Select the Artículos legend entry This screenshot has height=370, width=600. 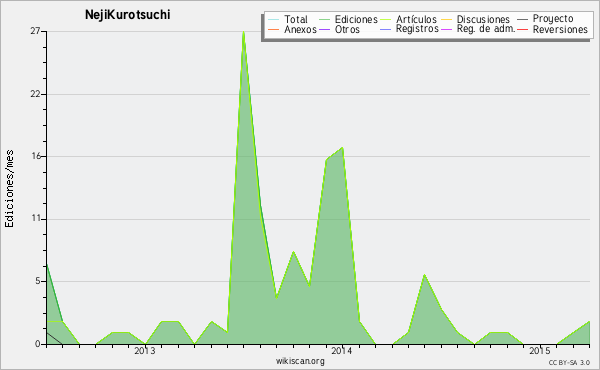[416, 19]
